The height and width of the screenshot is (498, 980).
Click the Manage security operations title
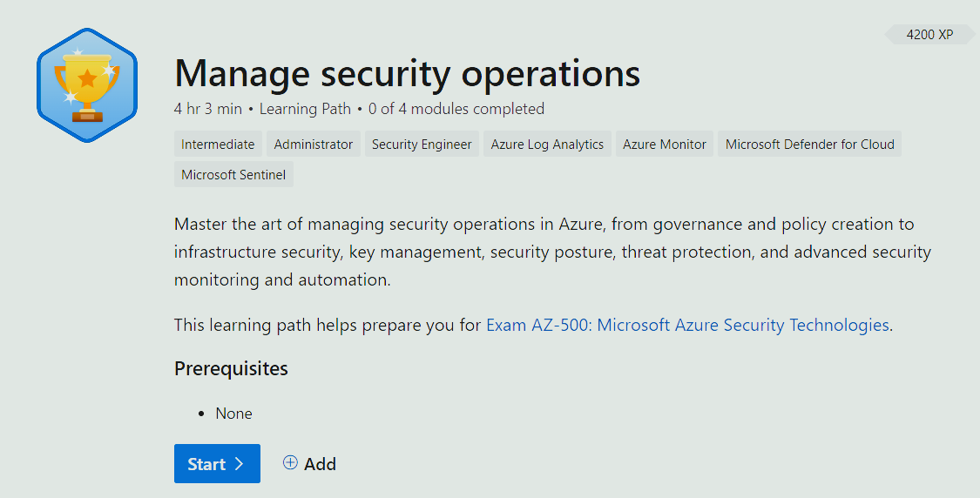coord(407,73)
